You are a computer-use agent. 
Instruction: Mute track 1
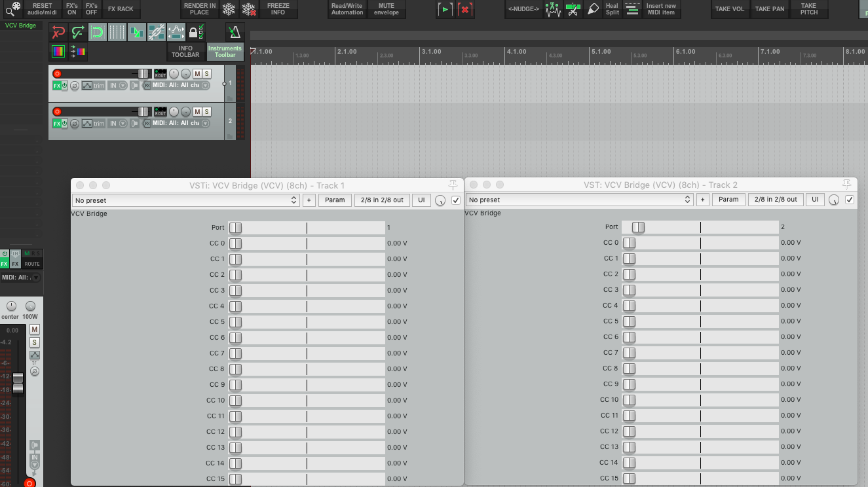pos(197,74)
